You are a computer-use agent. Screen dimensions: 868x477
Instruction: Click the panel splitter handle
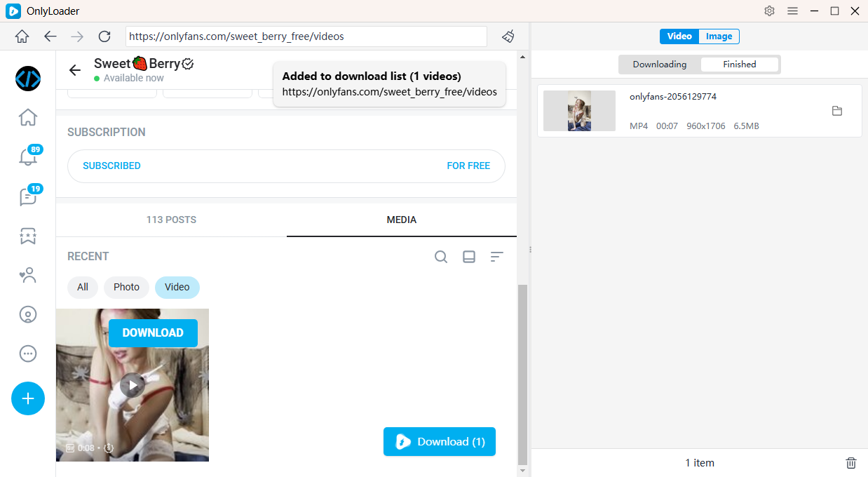(530, 250)
